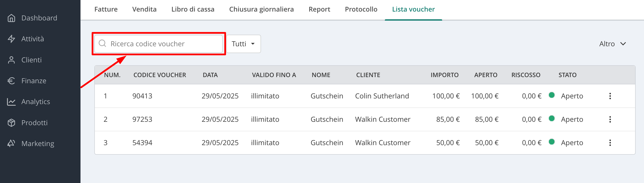Open the Chiusura giornaliera tab
This screenshot has height=183, width=644.
(261, 9)
